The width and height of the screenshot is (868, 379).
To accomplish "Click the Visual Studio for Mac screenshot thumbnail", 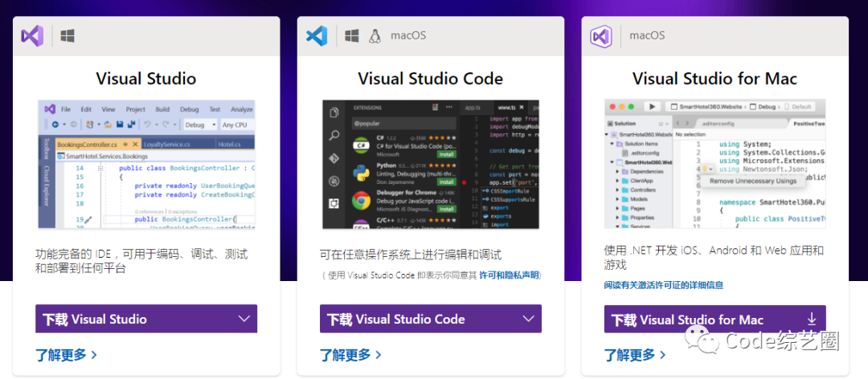I will [714, 163].
